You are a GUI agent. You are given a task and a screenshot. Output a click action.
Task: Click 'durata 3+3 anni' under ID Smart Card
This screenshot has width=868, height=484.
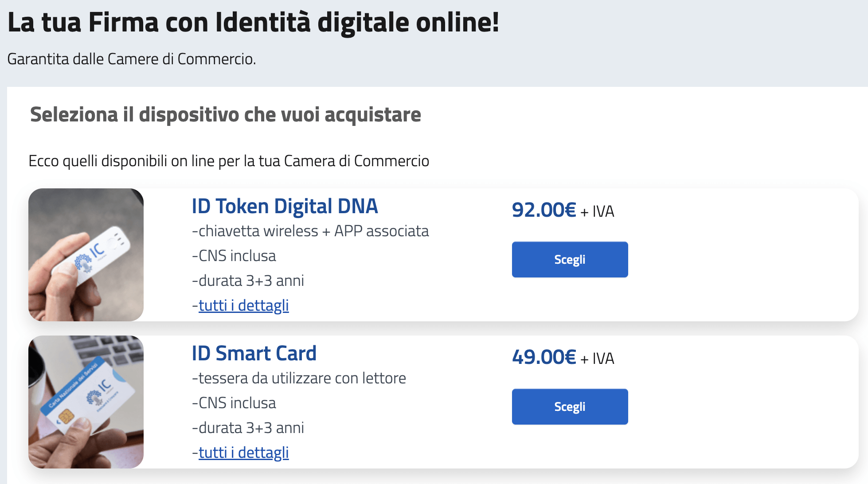click(248, 428)
